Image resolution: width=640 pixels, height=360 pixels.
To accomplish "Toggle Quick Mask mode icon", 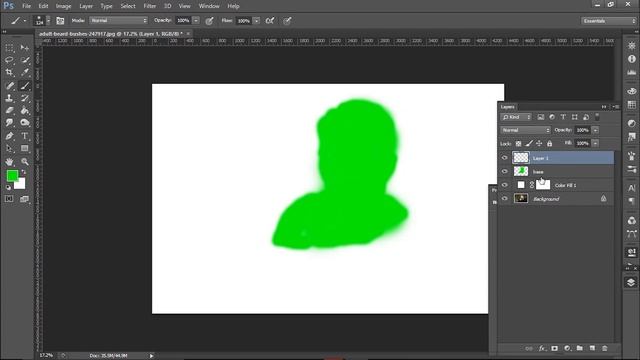I will [x=9, y=199].
